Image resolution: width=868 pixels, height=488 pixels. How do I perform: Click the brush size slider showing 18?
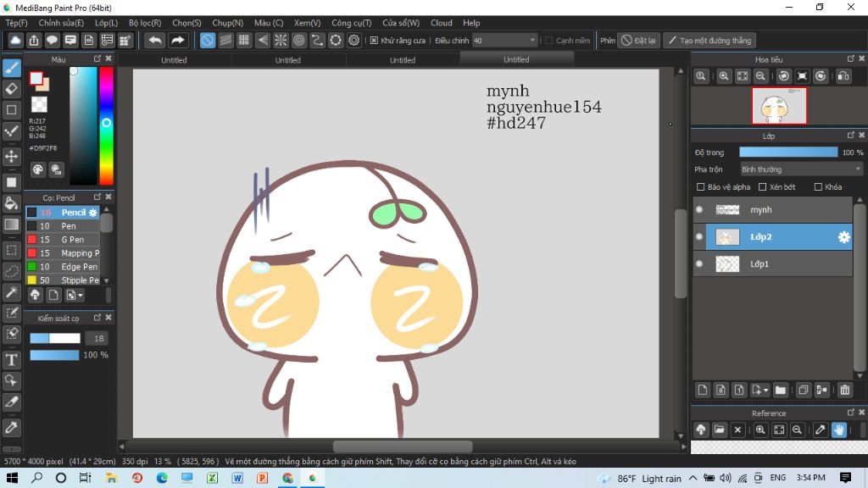[55, 338]
